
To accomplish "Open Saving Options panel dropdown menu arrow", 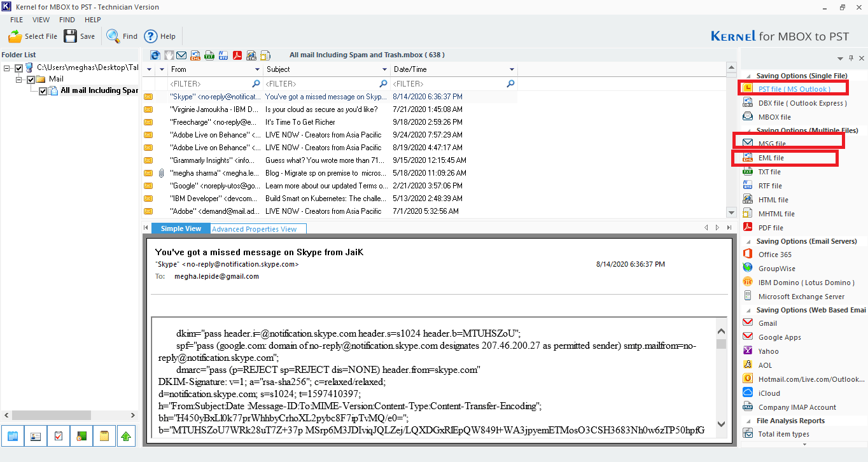I will point(839,58).
